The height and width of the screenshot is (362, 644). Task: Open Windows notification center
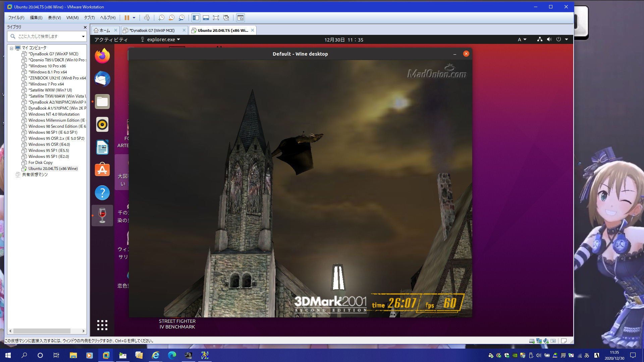point(633,355)
